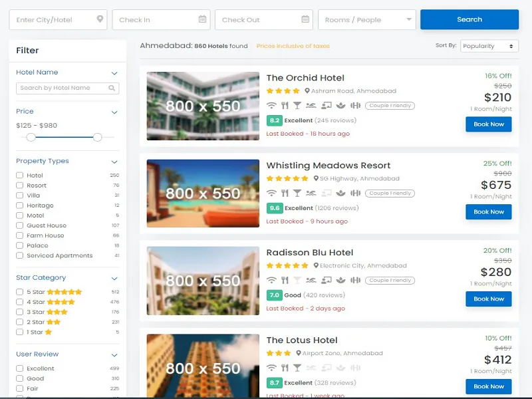Viewport: 532px width, 399px height.
Task: Click the WiFi icon for Whistling Meadows Resort
Action: point(271,193)
